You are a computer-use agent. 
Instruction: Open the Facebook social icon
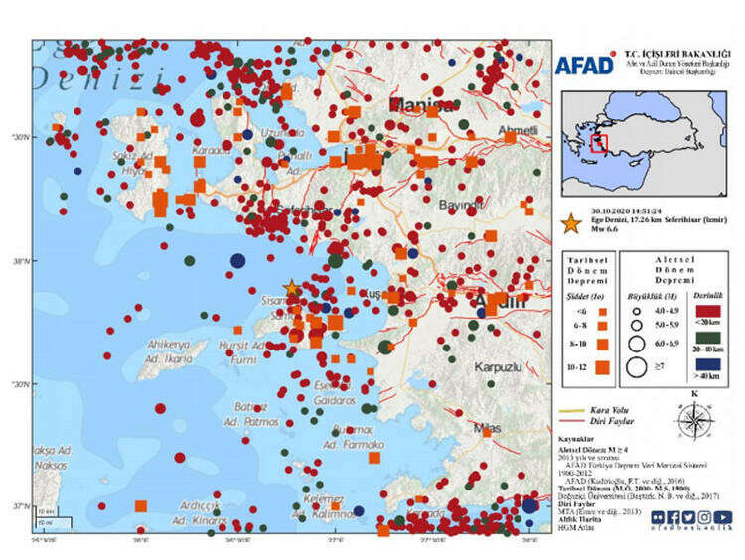[671, 517]
